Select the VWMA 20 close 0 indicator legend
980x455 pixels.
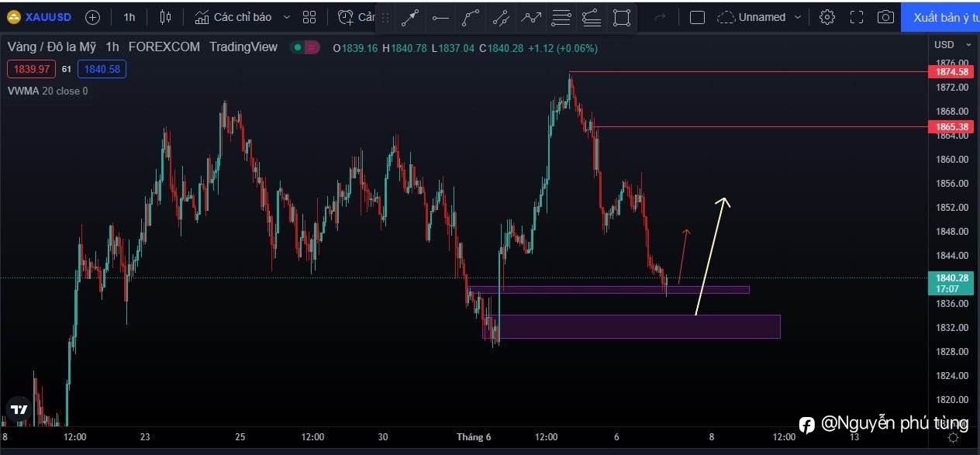point(47,91)
